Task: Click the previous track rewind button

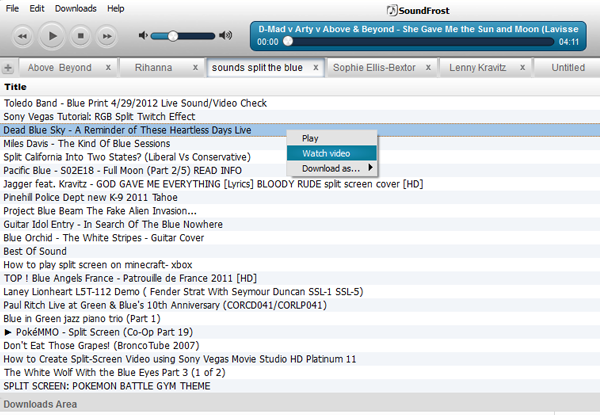Action: click(22, 36)
